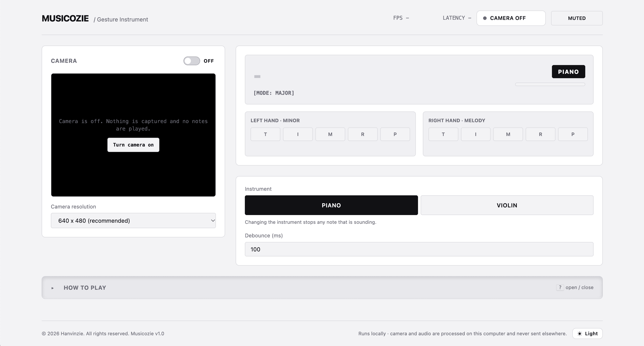
Task: Click the RIGHT HAND · MELODY heading
Action: coord(457,120)
